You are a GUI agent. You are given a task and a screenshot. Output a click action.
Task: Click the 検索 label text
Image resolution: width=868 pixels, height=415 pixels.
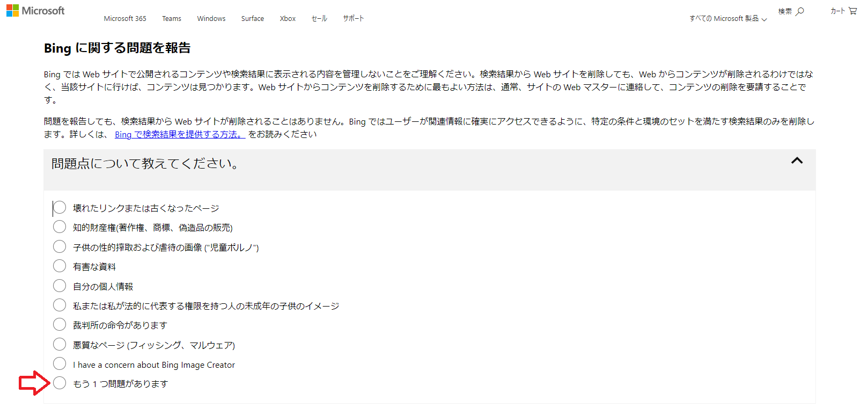(x=785, y=11)
